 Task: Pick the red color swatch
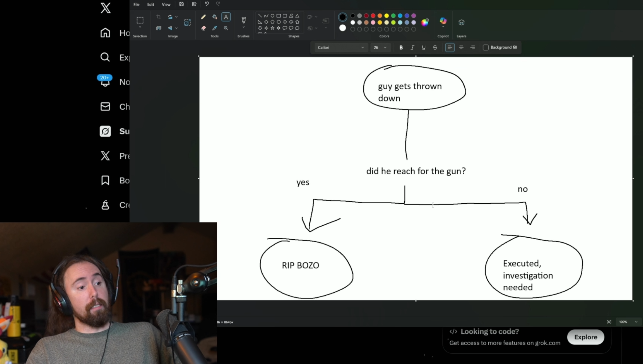373,16
